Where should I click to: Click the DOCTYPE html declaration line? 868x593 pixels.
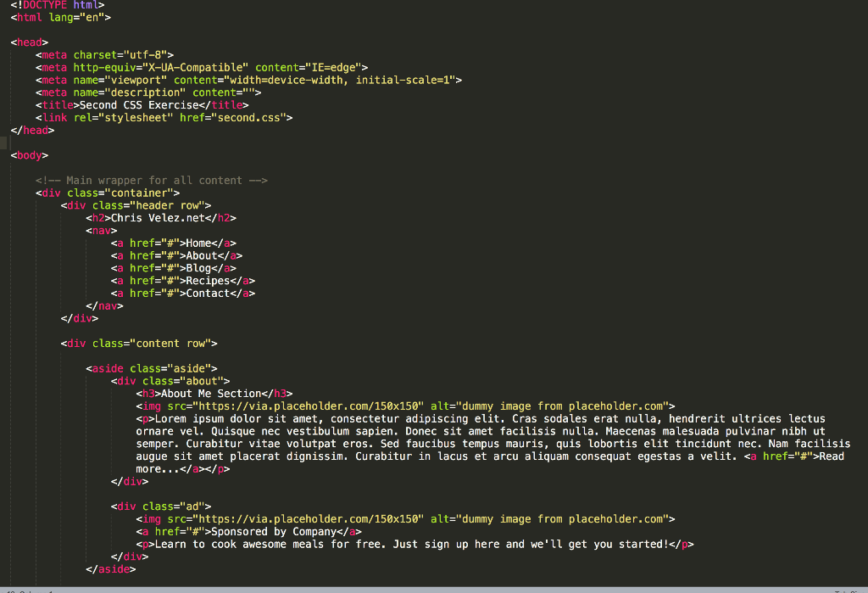(x=58, y=5)
